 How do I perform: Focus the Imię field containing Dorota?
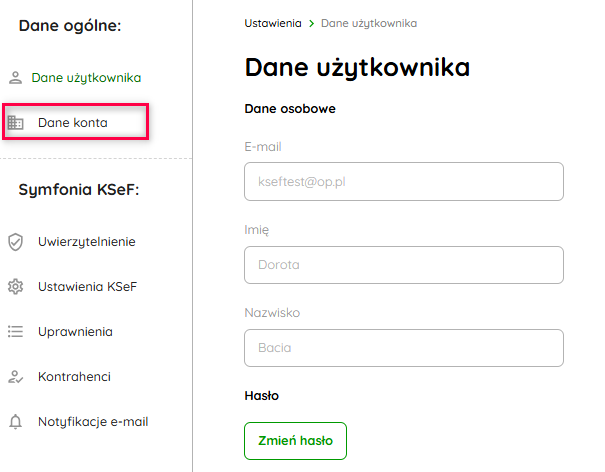coord(404,265)
